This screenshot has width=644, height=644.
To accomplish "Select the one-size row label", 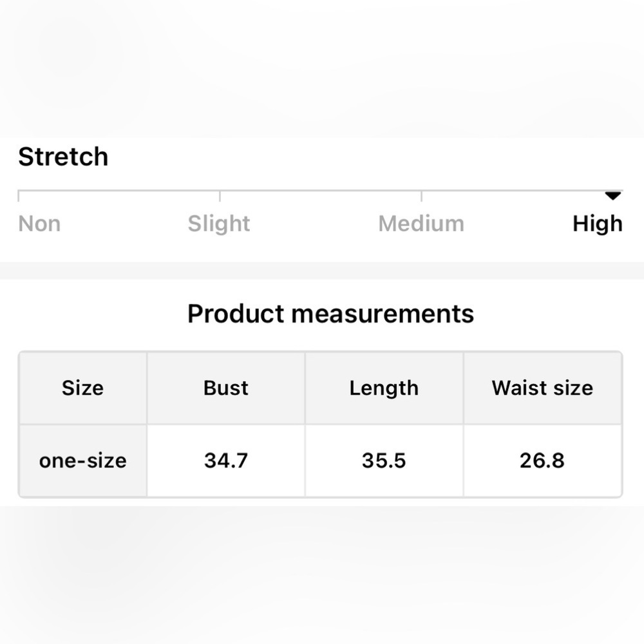I will (x=82, y=460).
